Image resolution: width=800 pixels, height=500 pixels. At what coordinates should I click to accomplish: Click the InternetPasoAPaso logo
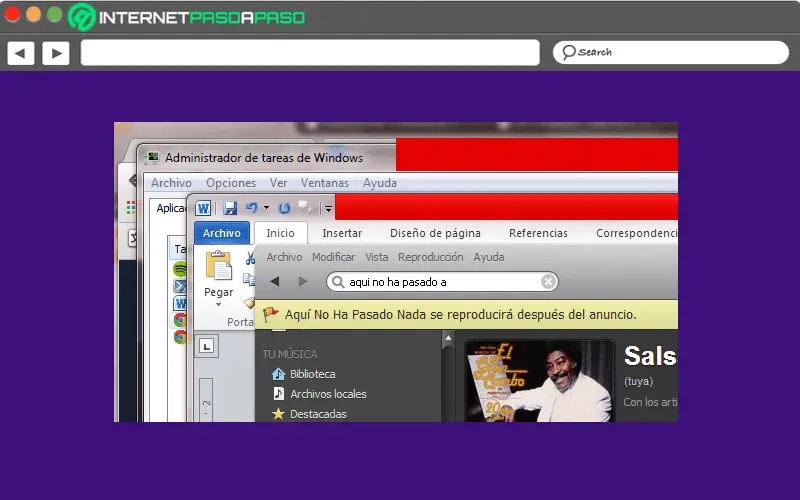pos(187,17)
